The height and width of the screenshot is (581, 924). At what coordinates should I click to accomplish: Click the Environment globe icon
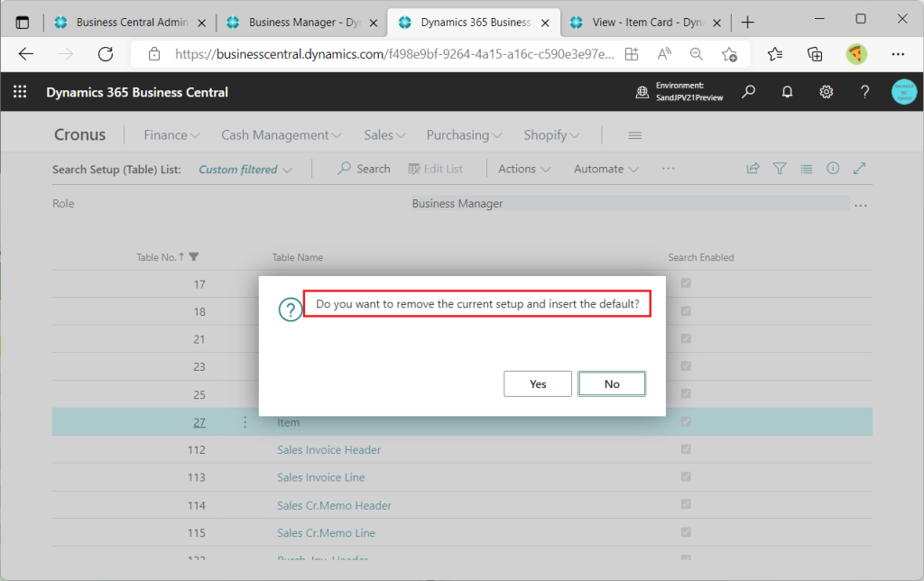coord(642,92)
